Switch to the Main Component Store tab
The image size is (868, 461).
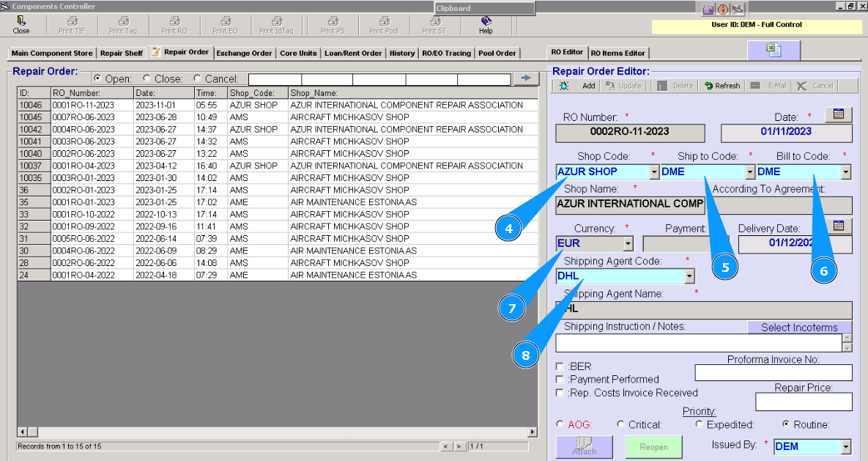(x=52, y=54)
